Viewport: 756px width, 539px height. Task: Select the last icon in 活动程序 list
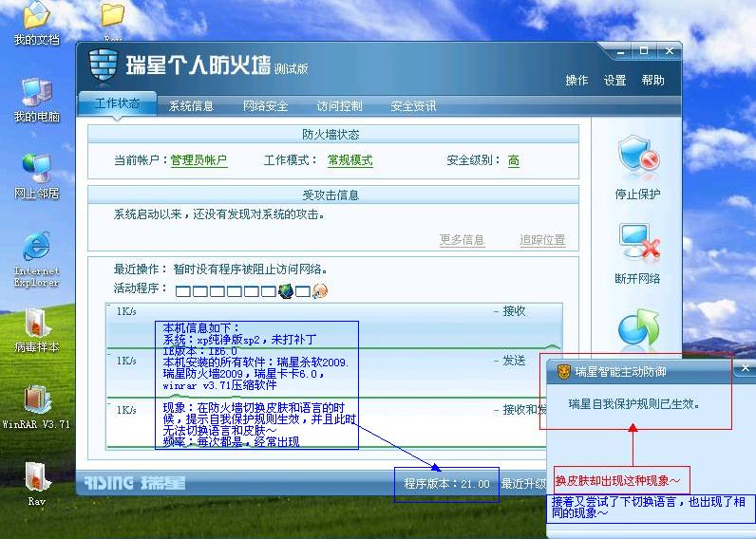(320, 291)
